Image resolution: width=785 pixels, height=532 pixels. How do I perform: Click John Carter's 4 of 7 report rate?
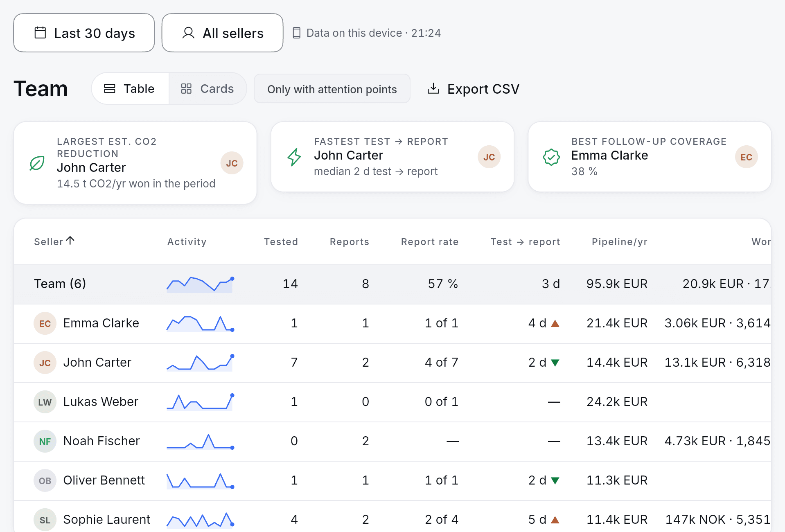441,362
